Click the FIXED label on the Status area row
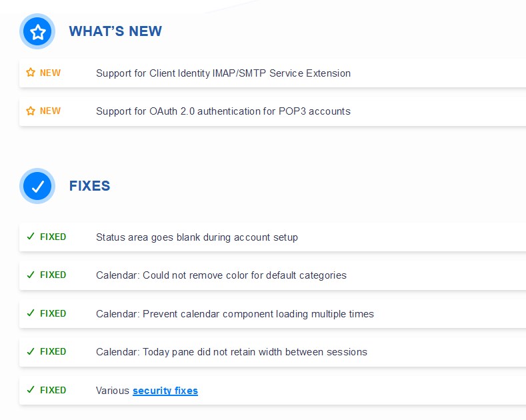 (x=53, y=237)
